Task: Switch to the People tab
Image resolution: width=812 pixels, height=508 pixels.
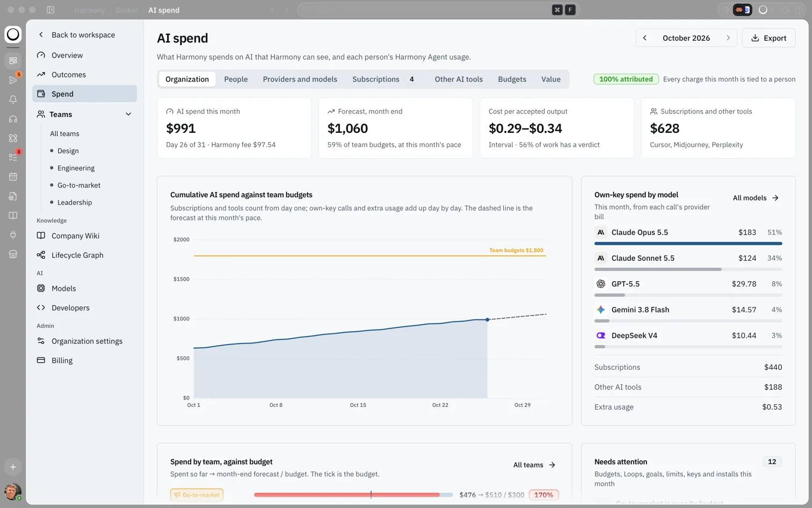Action: tap(236, 79)
